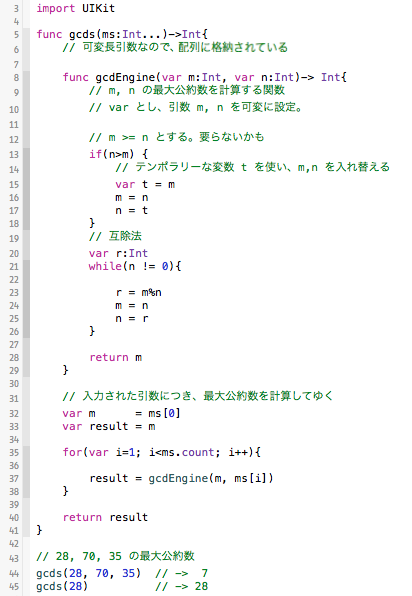Click the "互除法" comment
The height and width of the screenshot is (596, 412).
(115, 236)
